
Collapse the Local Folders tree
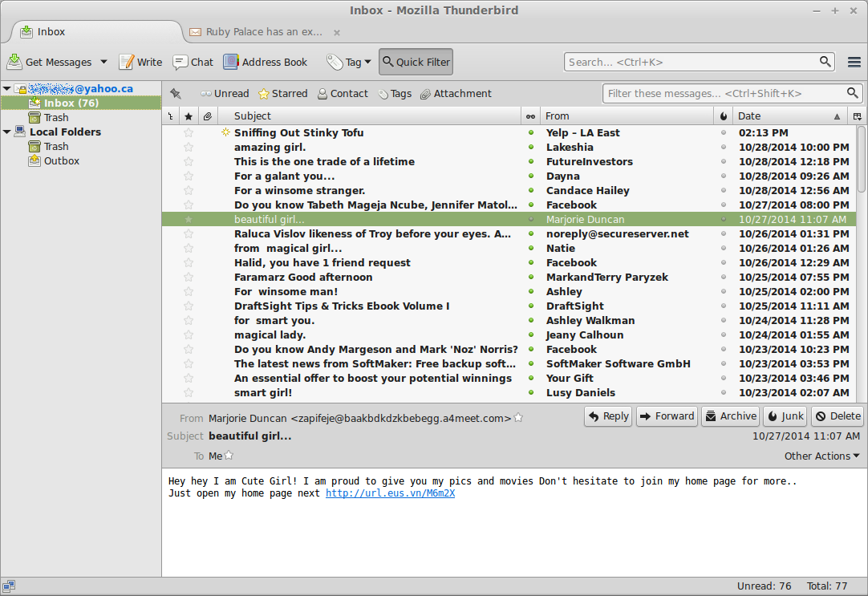(x=6, y=132)
